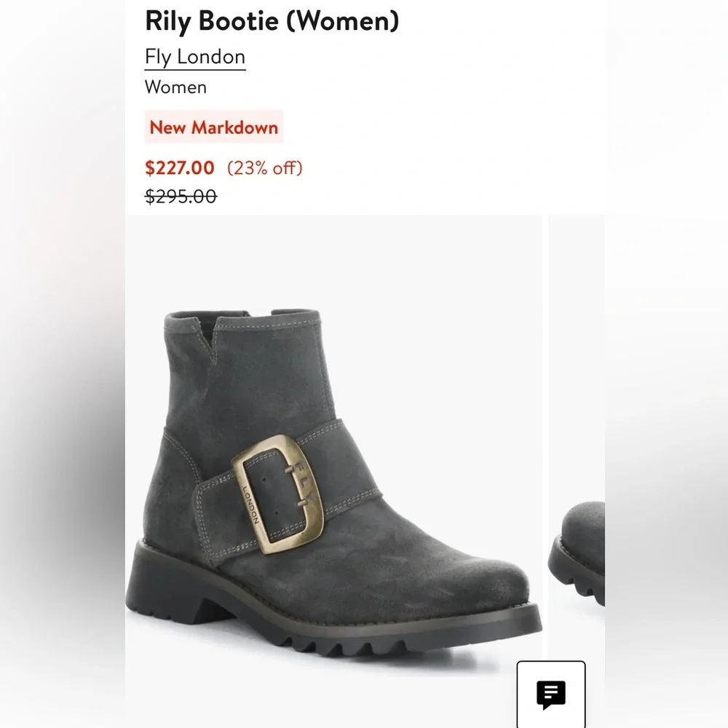Image resolution: width=728 pixels, height=728 pixels.
Task: Click the red New Markdown highlight strip
Action: coord(213,127)
